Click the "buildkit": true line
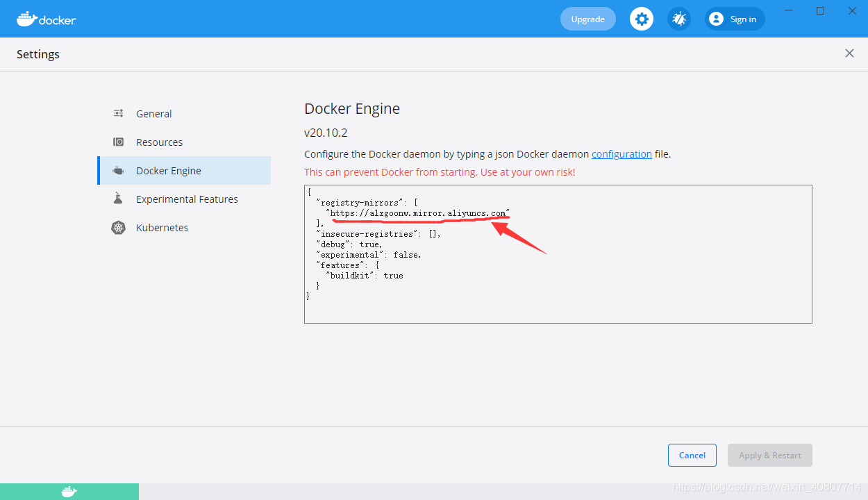The height and width of the screenshot is (500, 868). pos(364,276)
